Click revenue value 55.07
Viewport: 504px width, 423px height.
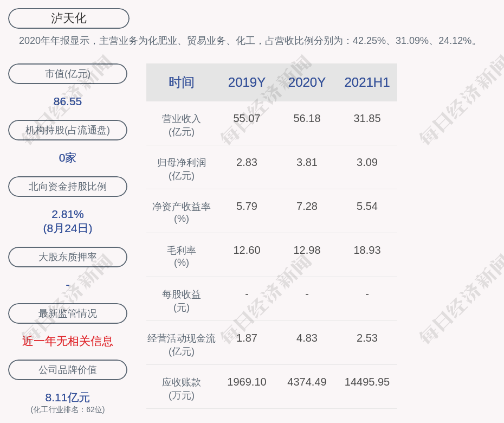[247, 118]
